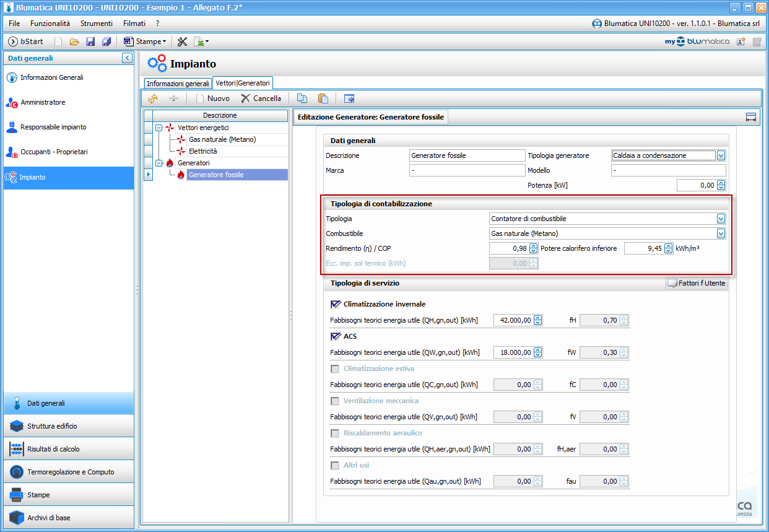Click the Fattori f Utente button
Viewport: 769px width, 532px height.
click(x=697, y=283)
